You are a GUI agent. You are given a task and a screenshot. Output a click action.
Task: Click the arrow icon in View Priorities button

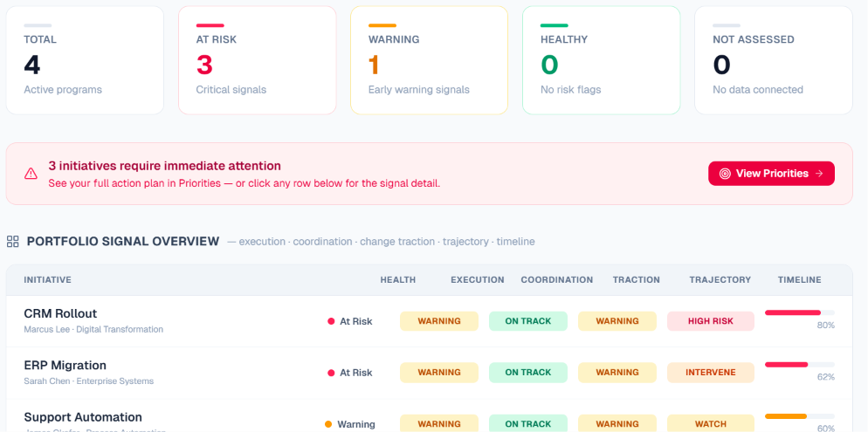819,174
